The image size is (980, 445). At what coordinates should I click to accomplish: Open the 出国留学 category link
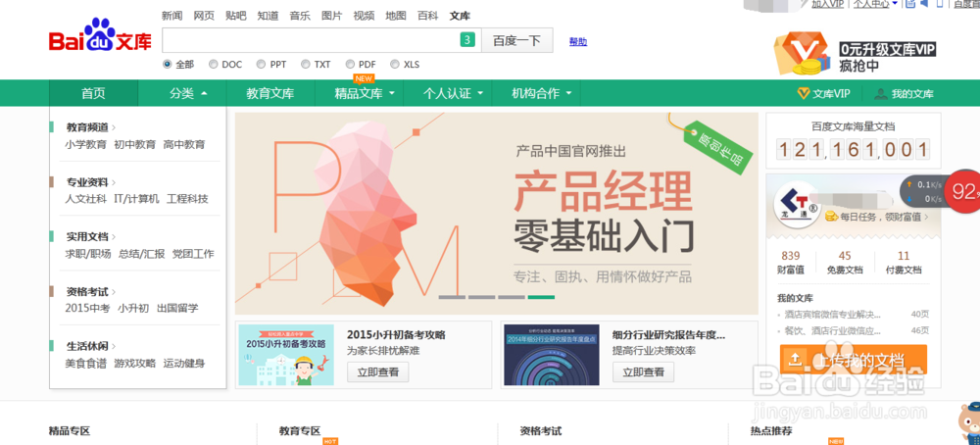pos(177,308)
